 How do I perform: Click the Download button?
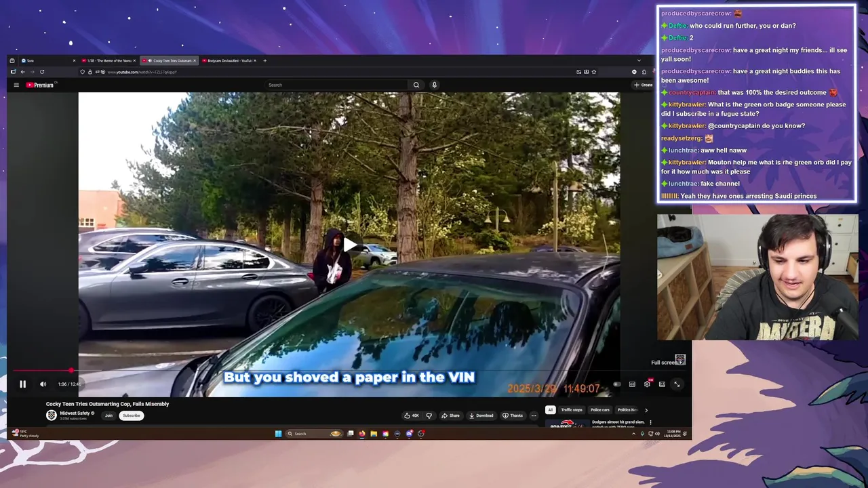(x=481, y=415)
